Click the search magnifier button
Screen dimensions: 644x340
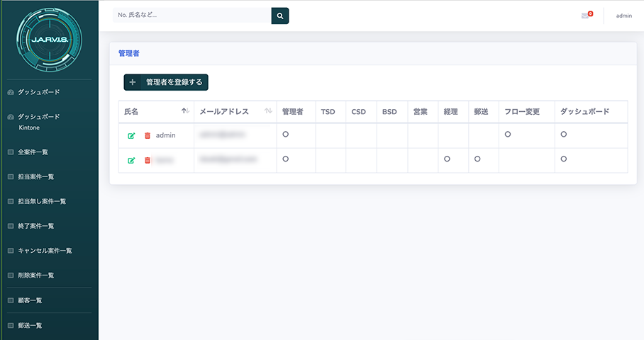coord(280,16)
